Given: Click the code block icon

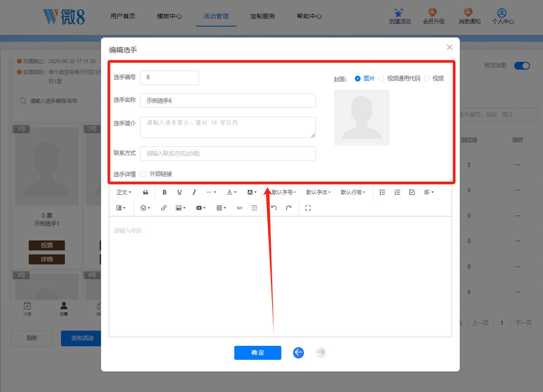Looking at the screenshot, I should coord(239,208).
